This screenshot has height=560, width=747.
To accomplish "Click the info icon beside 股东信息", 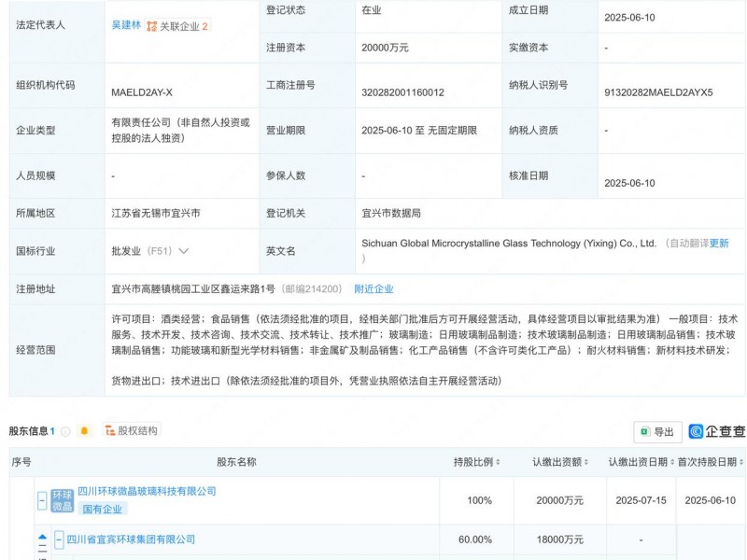I will tap(65, 431).
